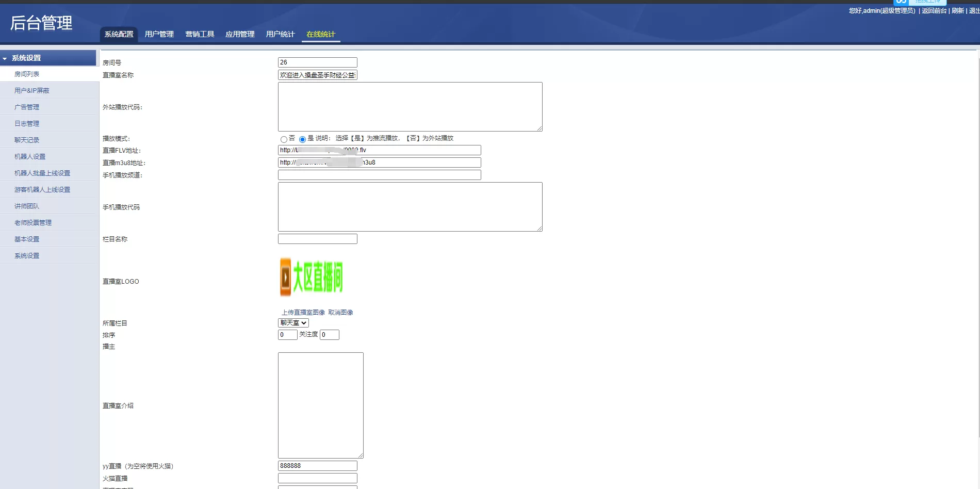The height and width of the screenshot is (489, 980).
Task: Open the 所属栏目 dropdown
Action: point(293,323)
